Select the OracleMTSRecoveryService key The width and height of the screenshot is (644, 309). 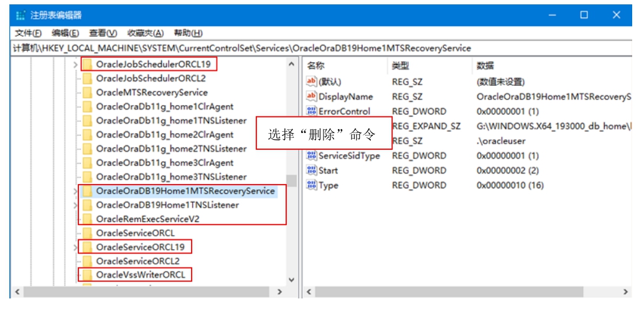pos(152,93)
